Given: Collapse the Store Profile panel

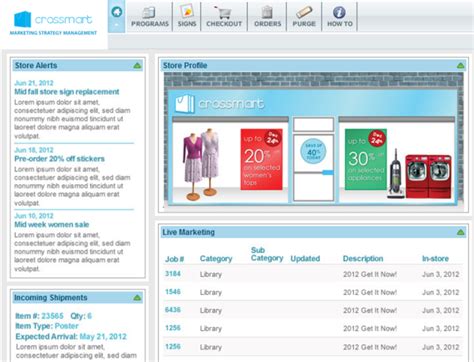Looking at the screenshot, I should coord(461,65).
